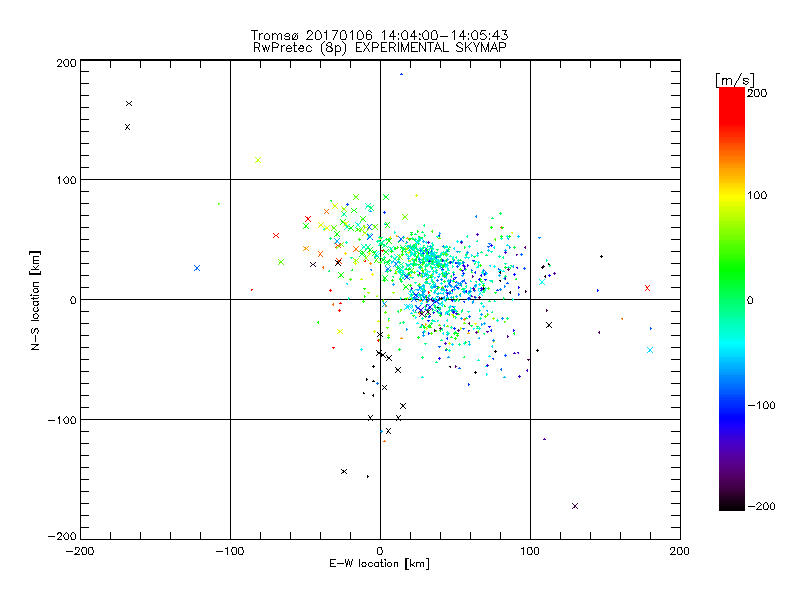The width and height of the screenshot is (800, 600).
Task: Click the '-100' tick label on the N-S axis
Action: click(x=62, y=420)
